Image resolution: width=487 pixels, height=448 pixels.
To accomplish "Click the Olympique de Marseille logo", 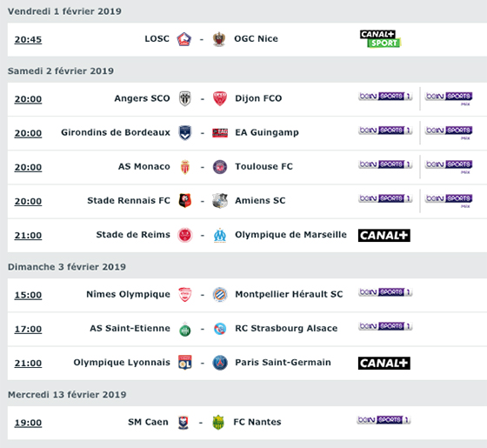I will coord(220,236).
